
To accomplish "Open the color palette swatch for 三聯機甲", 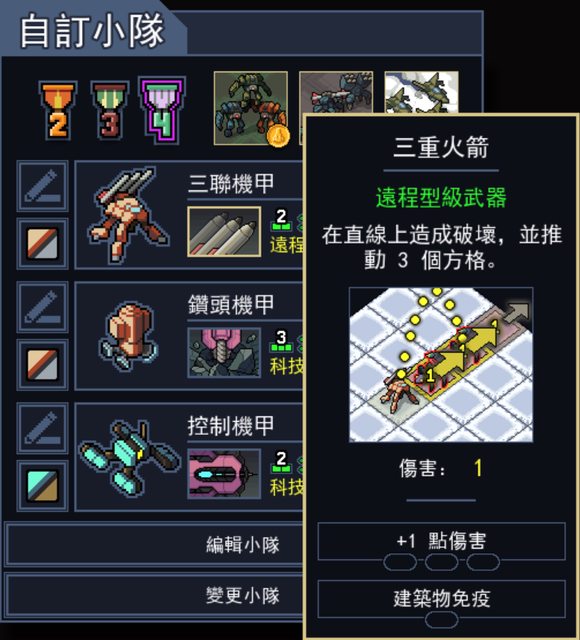I will click(42, 244).
